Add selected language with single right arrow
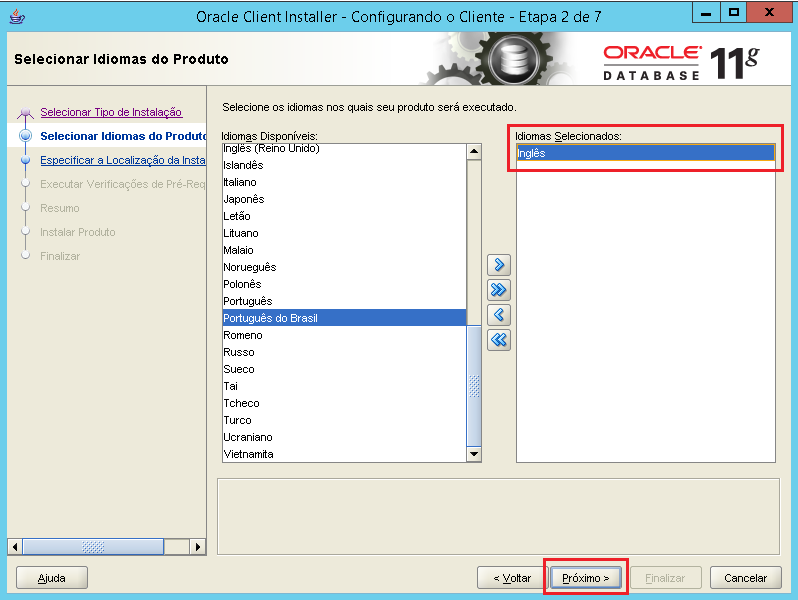Screen dimensions: 798x600 tap(499, 265)
